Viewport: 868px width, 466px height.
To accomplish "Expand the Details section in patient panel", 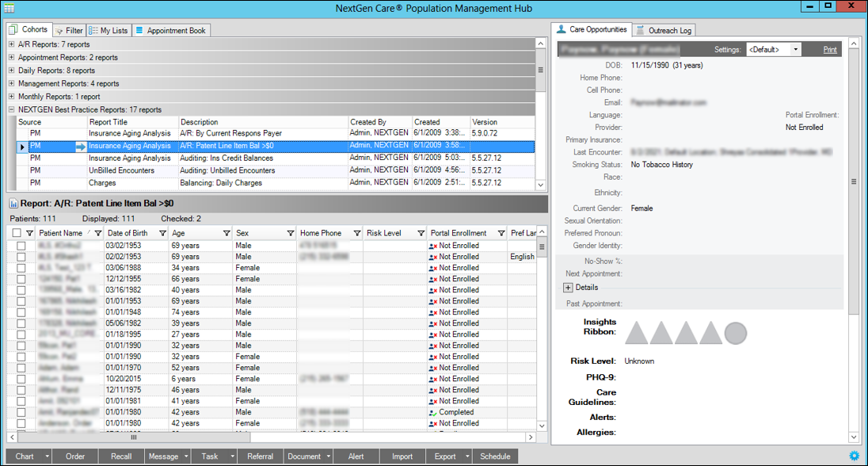I will click(x=568, y=288).
